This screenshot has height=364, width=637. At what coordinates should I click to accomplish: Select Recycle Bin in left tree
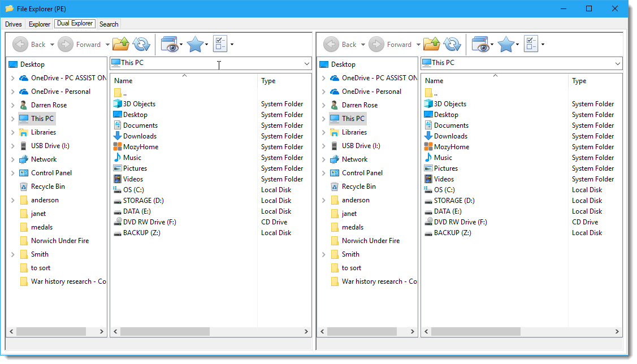click(x=47, y=187)
